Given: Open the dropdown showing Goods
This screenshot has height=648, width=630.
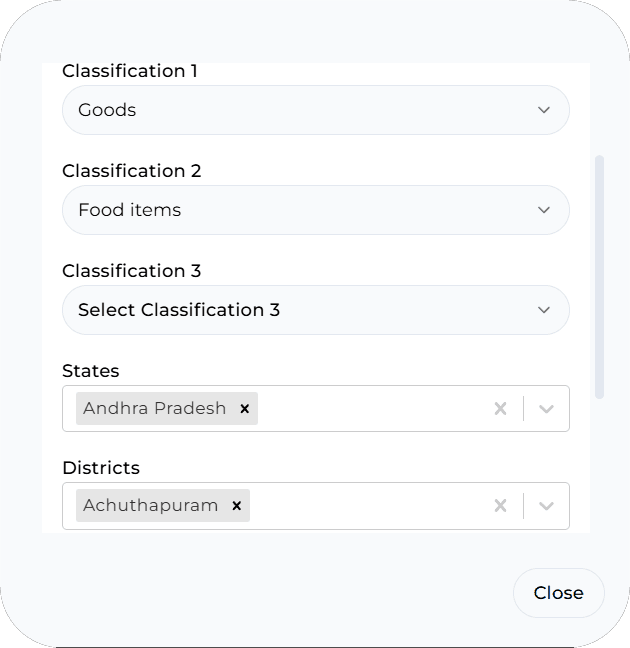Looking at the screenshot, I should coord(300,110).
